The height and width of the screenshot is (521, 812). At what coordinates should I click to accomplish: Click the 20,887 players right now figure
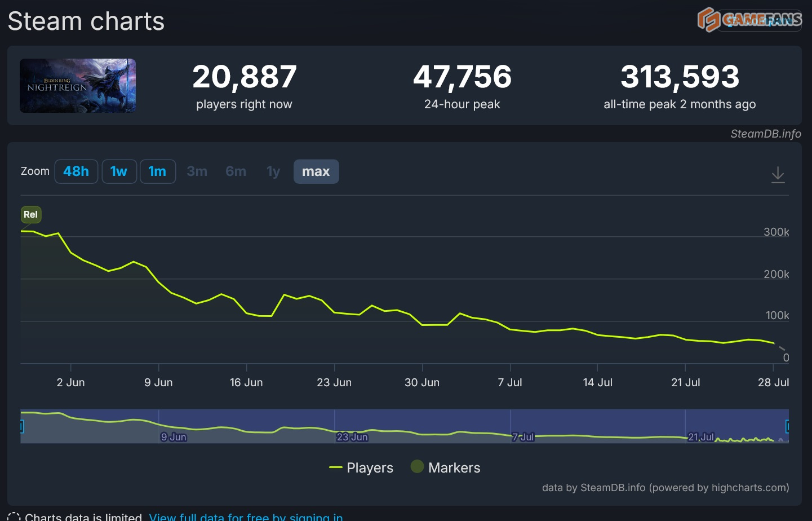coord(245,77)
